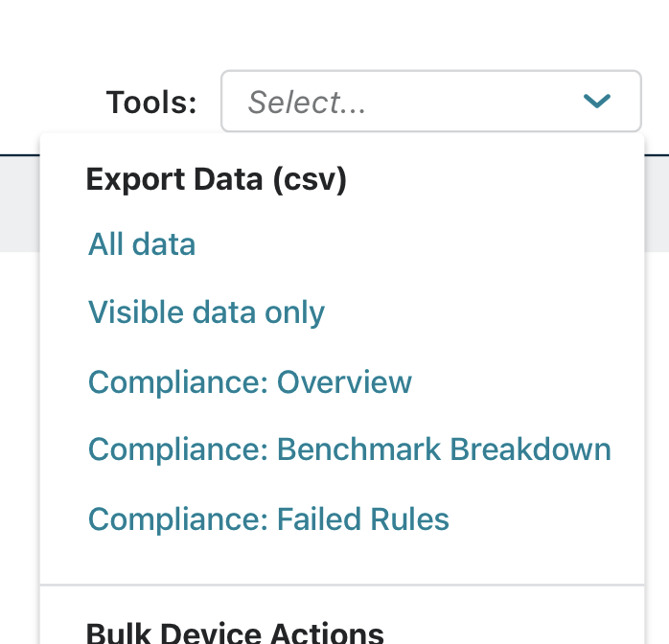669x644 pixels.
Task: Select the Failed Rules compliance entry
Action: 268,519
